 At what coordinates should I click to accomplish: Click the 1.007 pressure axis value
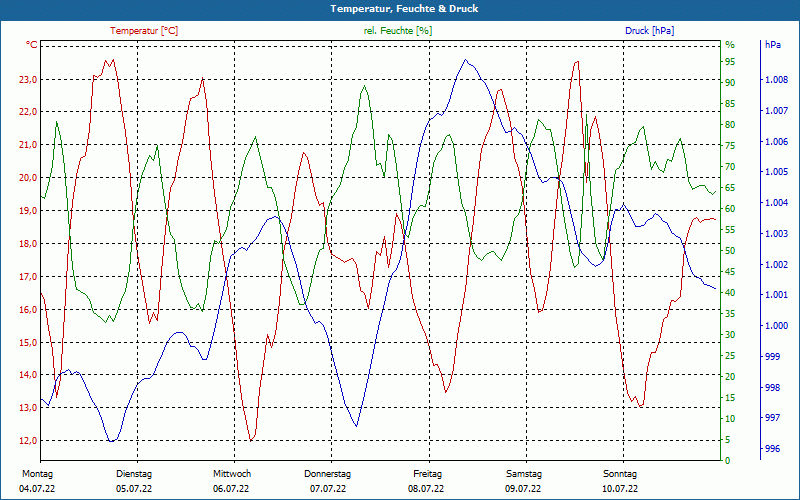click(x=777, y=111)
